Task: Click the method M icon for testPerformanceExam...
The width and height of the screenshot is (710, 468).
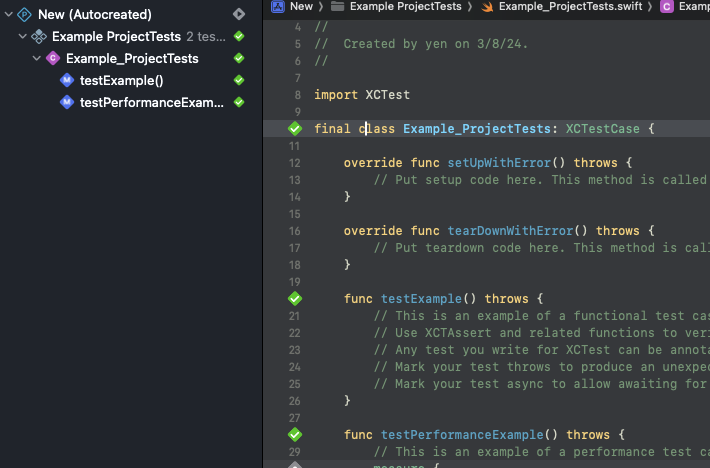Action: point(67,102)
